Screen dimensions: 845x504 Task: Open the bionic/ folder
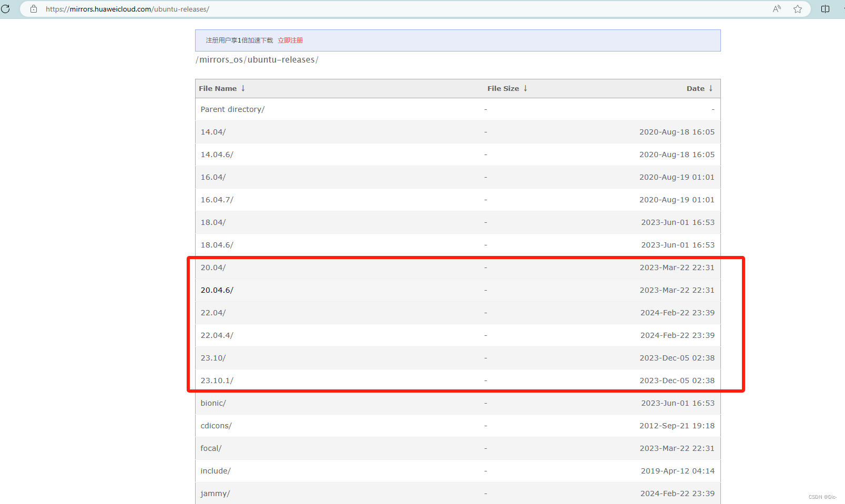(213, 403)
